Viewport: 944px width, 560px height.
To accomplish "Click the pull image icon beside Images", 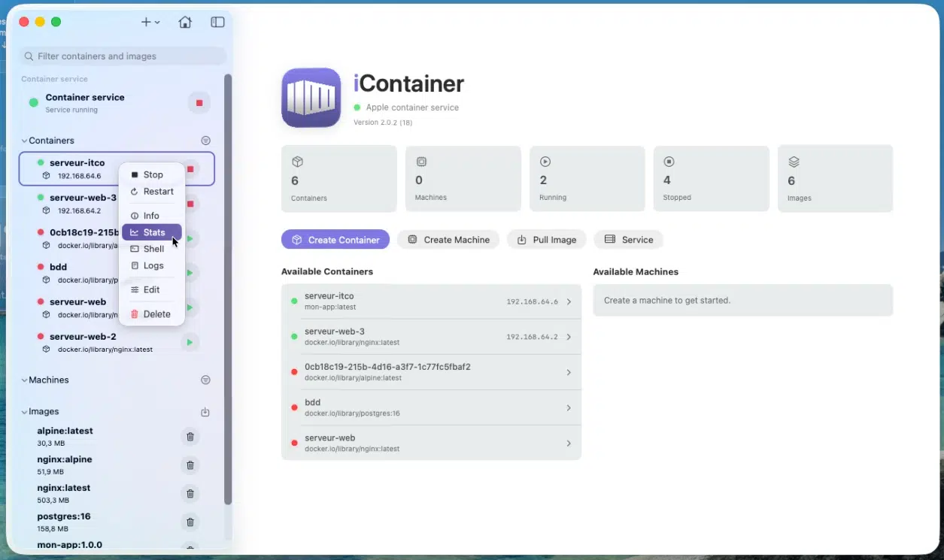I will point(205,412).
